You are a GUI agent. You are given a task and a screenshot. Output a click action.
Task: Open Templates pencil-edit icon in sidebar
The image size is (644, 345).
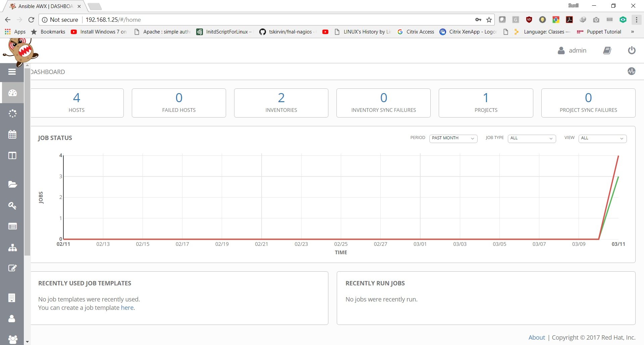point(12,268)
